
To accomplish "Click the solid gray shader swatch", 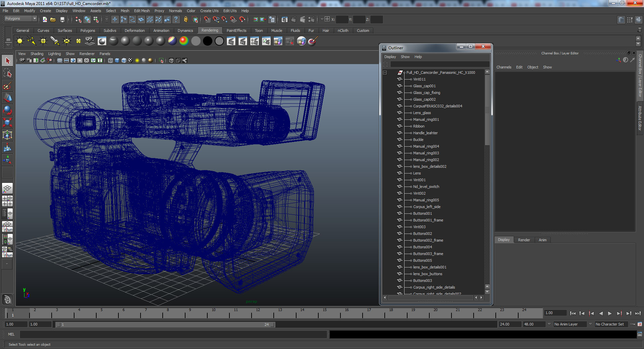I will (x=196, y=41).
